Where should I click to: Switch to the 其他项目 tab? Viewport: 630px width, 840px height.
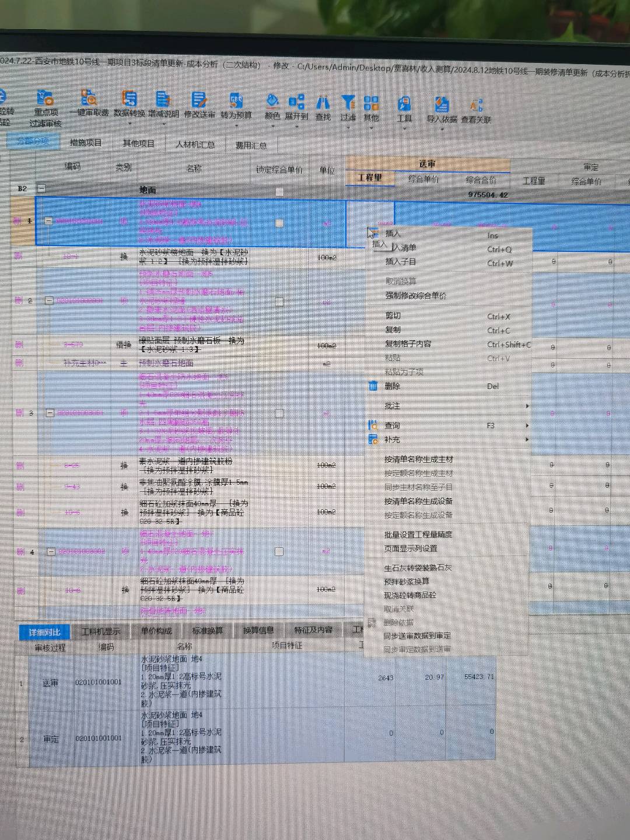(138, 143)
